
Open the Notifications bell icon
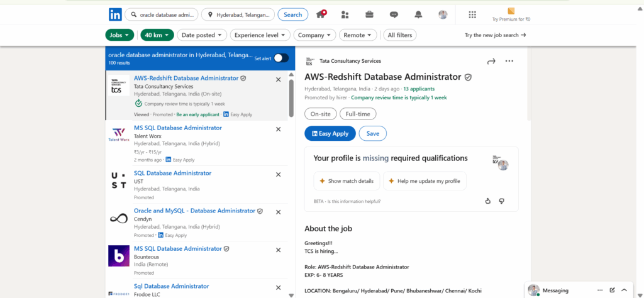tap(418, 15)
